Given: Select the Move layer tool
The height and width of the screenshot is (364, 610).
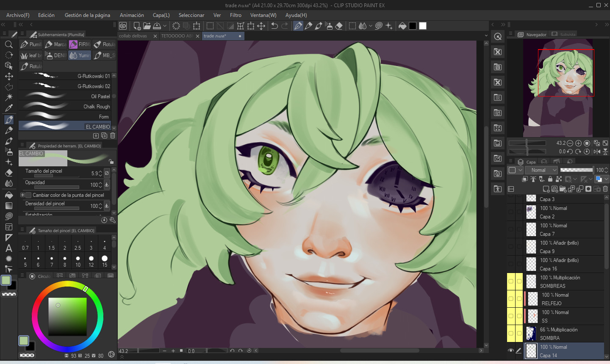Looking at the screenshot, I should click(8, 77).
